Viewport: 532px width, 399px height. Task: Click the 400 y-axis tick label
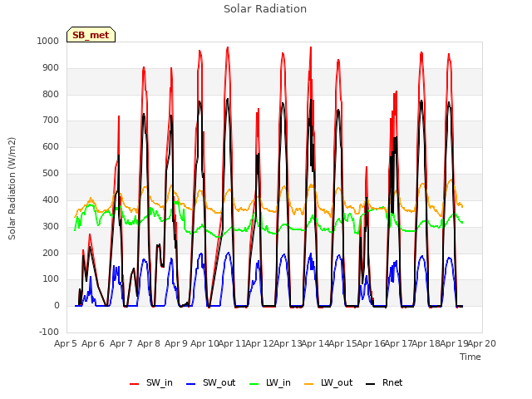click(x=51, y=199)
